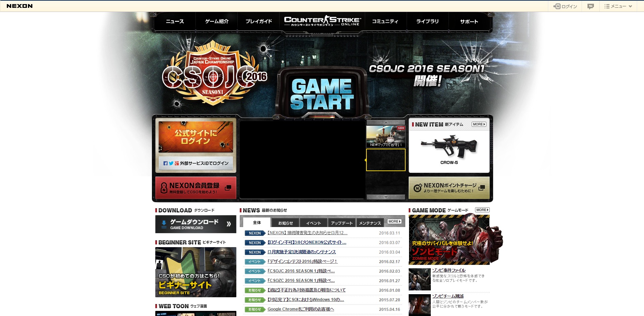Viewport: 644px width, 316px height.
Task: Open the コミュニティ navigation menu
Action: pos(385,21)
